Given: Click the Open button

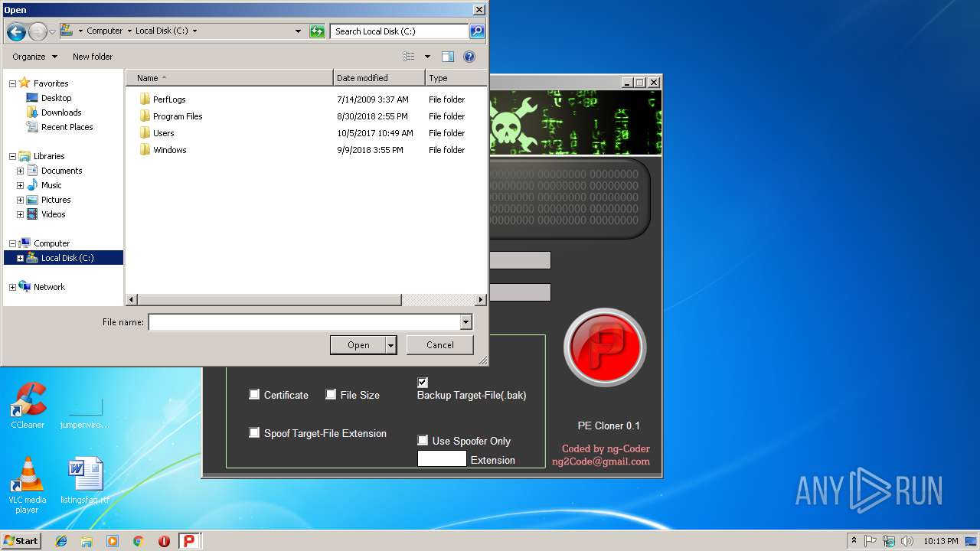Looking at the screenshot, I should [358, 345].
